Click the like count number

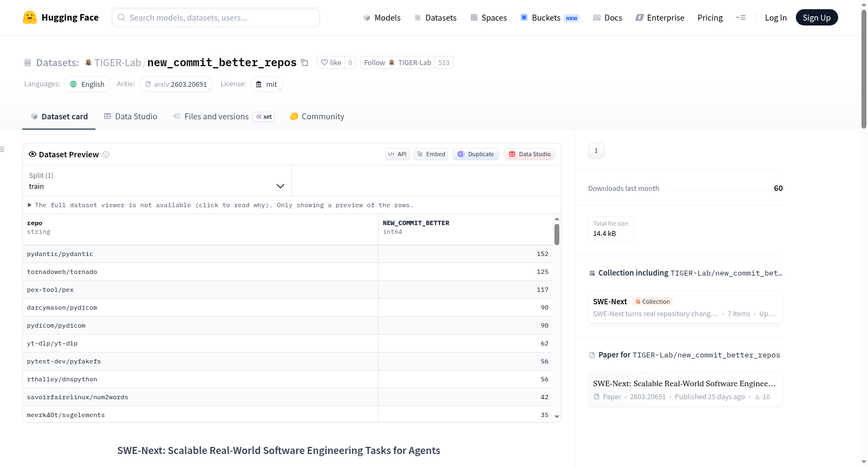[x=350, y=62]
